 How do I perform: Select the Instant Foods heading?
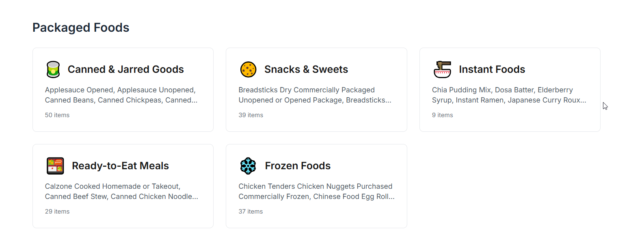(492, 70)
